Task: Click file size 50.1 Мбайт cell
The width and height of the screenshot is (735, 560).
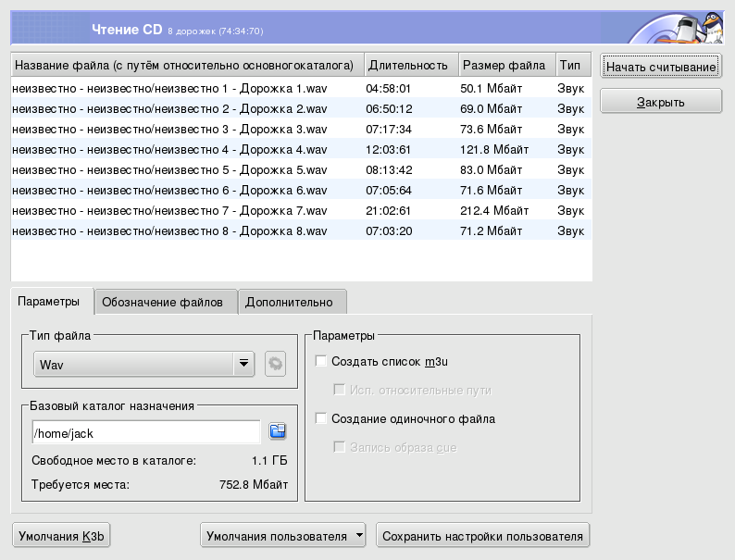Action: tap(491, 89)
